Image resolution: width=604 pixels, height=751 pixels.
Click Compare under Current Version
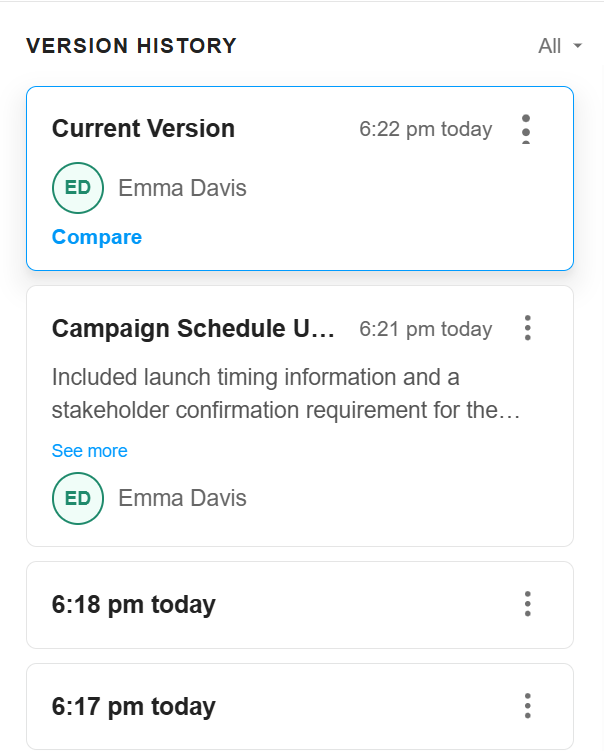[x=97, y=237]
